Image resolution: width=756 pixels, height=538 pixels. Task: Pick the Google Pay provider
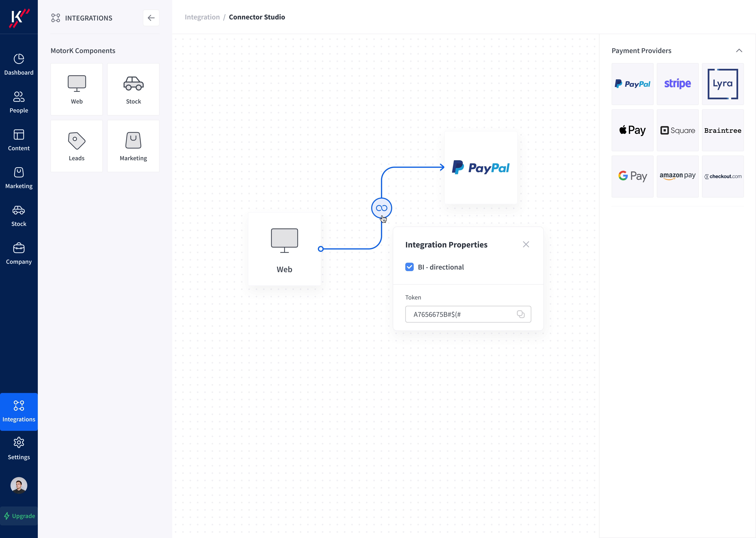pyautogui.click(x=633, y=177)
